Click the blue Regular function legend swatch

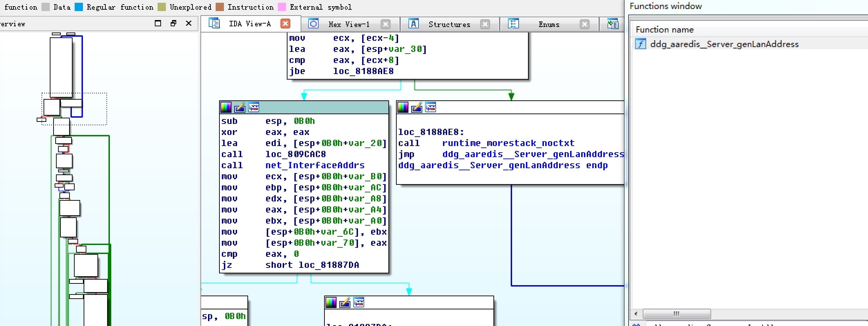(79, 7)
